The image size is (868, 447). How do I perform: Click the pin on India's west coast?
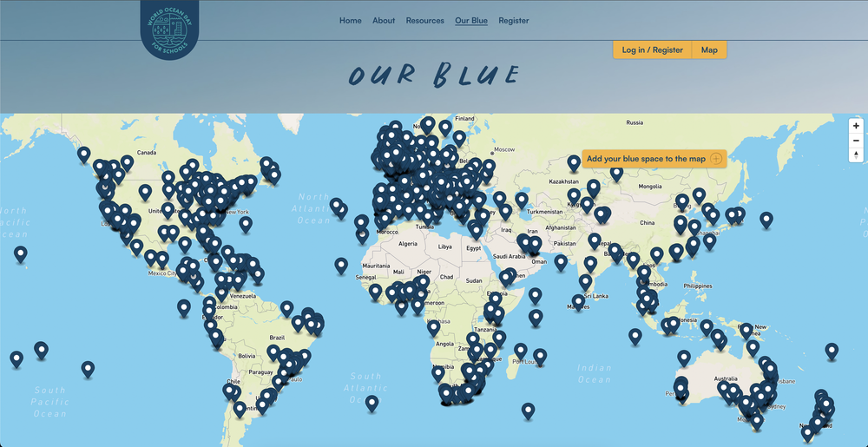561,262
